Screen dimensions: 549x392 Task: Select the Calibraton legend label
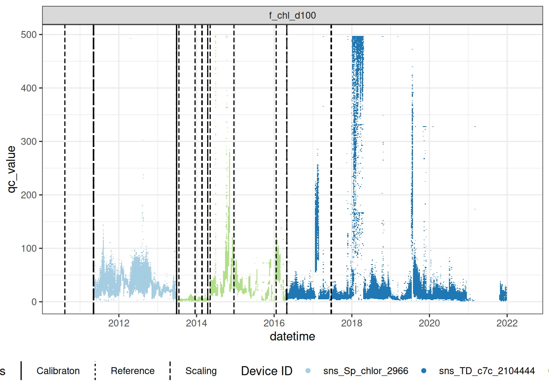point(58,371)
